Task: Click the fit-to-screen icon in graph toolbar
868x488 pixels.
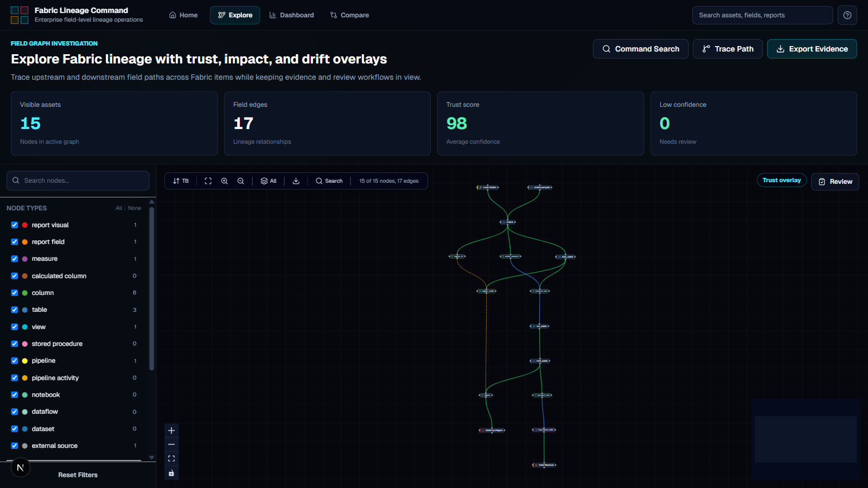Action: point(208,181)
